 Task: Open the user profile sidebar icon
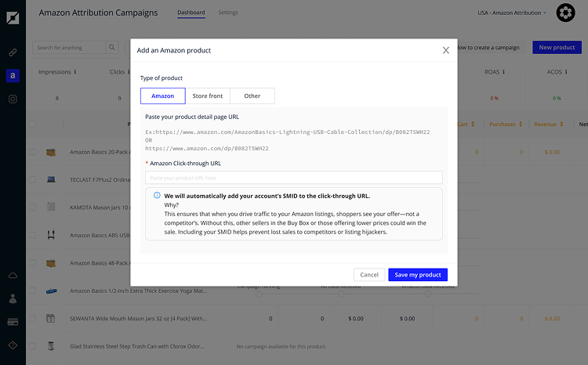tap(13, 298)
